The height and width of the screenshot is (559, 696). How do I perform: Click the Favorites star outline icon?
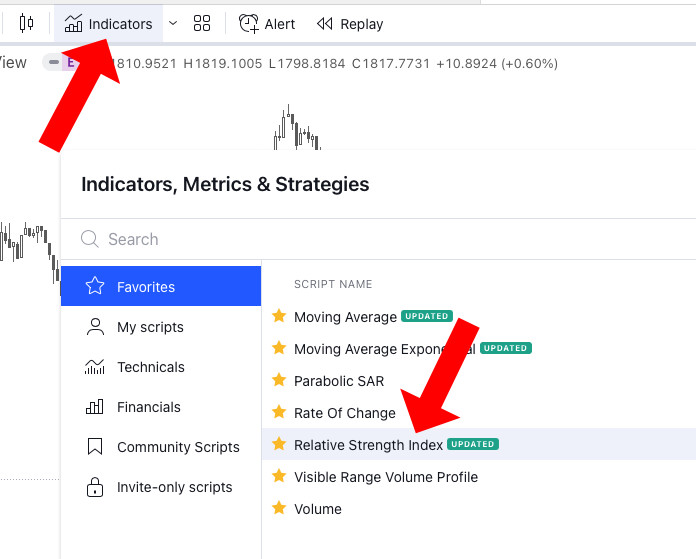[95, 285]
